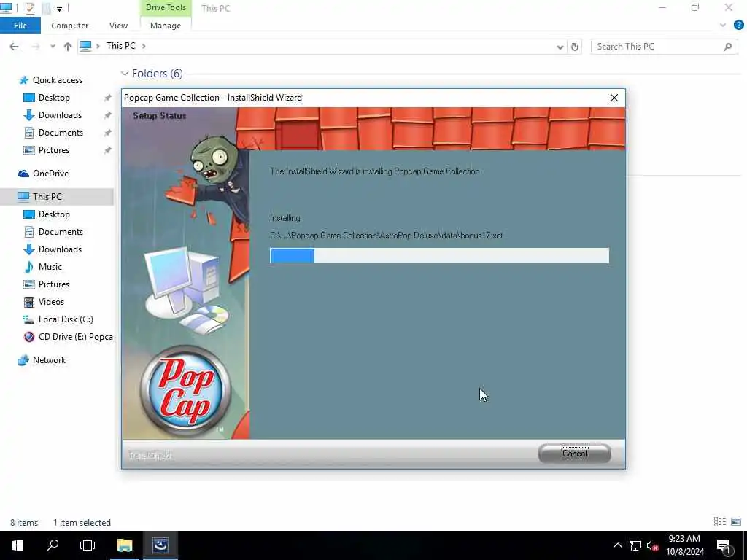The height and width of the screenshot is (560, 747).
Task: Click the Music note icon
Action: point(29,267)
